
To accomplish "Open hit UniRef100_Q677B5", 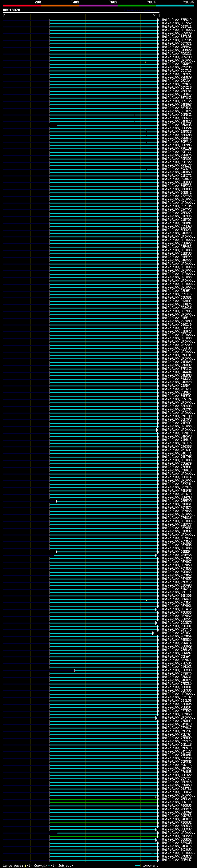I will tap(176, 40).
